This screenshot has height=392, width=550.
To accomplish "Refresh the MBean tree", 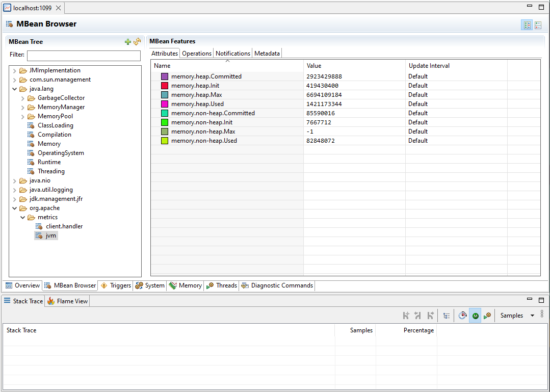I will pyautogui.click(x=137, y=41).
